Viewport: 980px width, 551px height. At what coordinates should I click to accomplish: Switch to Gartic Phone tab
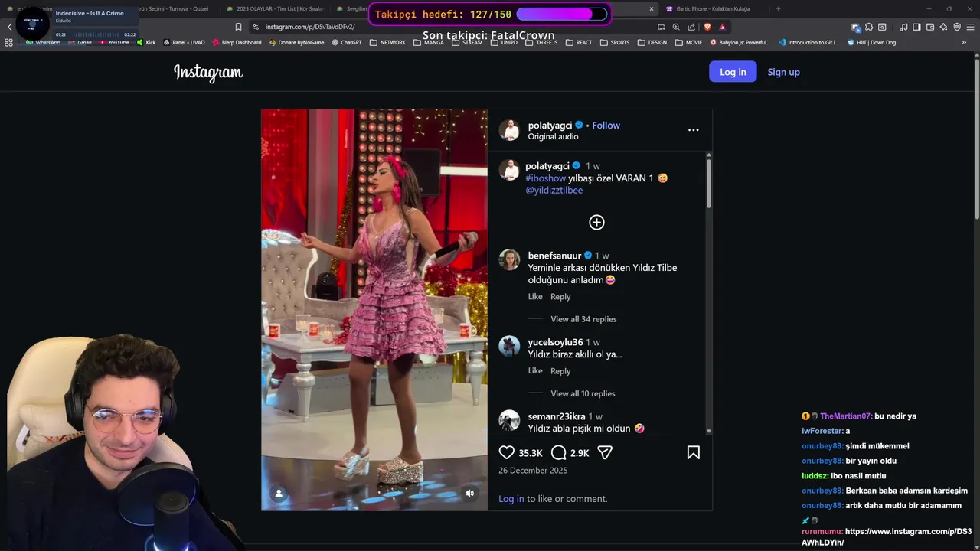click(x=712, y=9)
